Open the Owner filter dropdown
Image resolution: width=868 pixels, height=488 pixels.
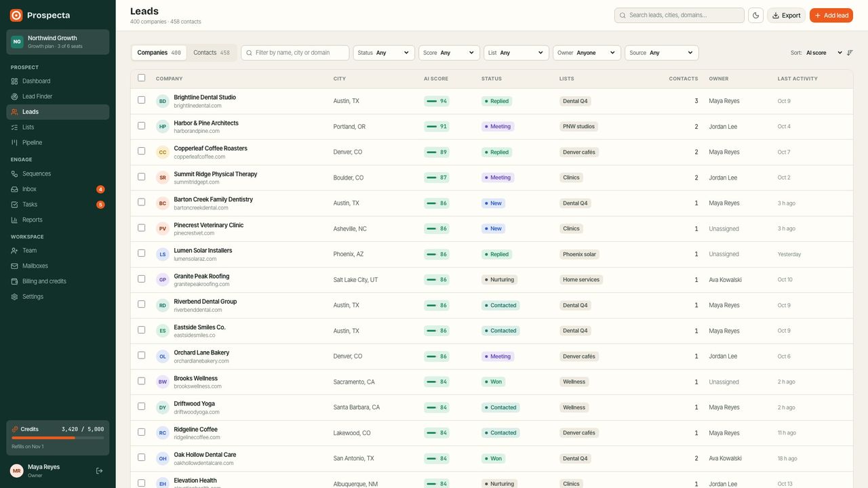click(587, 53)
